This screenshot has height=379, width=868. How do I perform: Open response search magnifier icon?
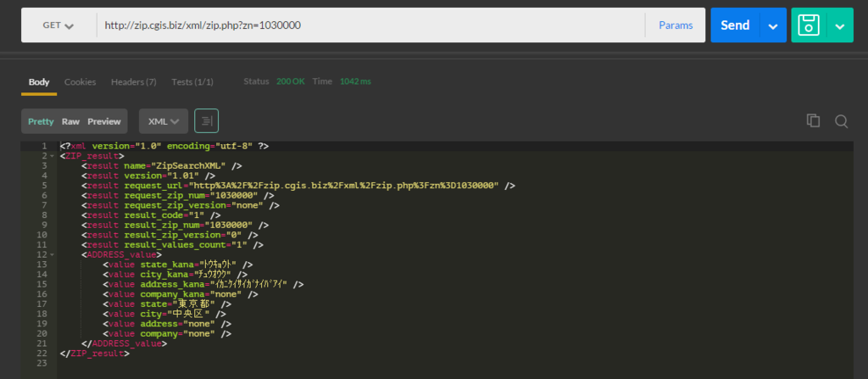(842, 121)
